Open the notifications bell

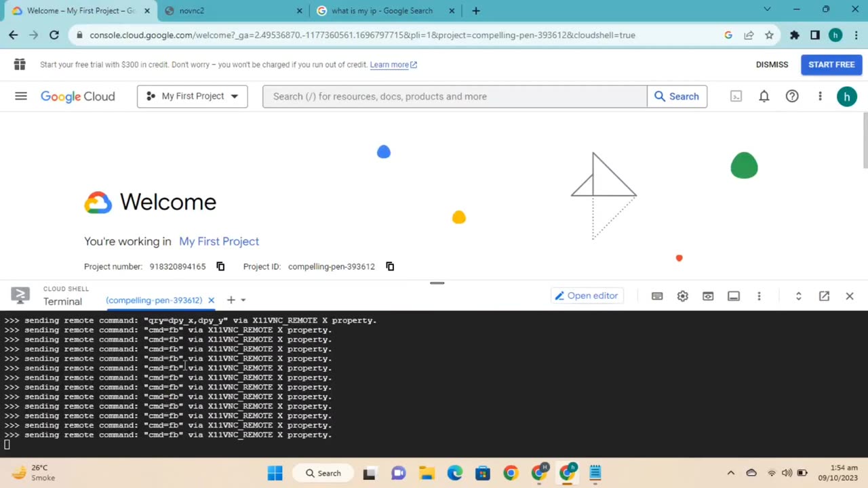click(x=764, y=96)
